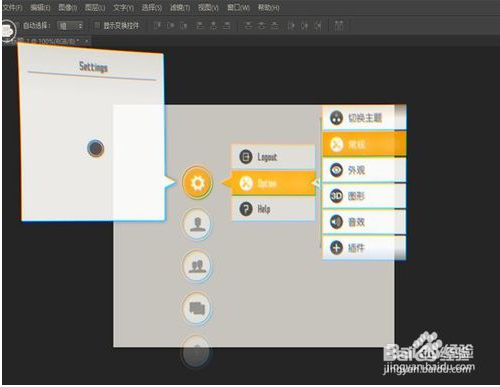Click the 音效 entry with speaker icon
The width and height of the screenshot is (500, 387).
[x=364, y=222]
